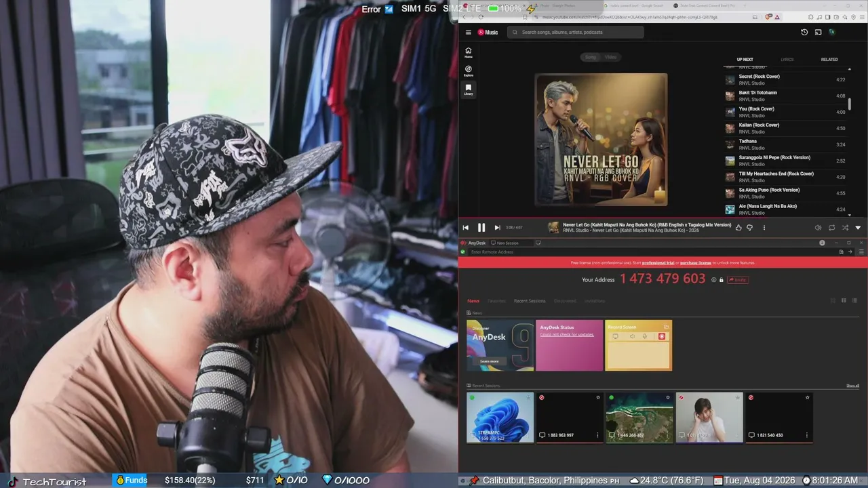Switch to Video mode
Viewport: 868px width, 488px height.
(x=610, y=57)
